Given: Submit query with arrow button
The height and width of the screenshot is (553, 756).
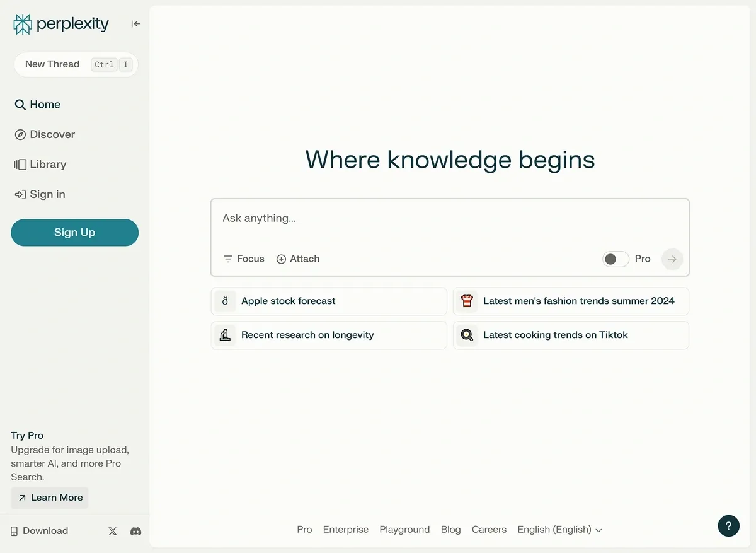Looking at the screenshot, I should click(x=672, y=259).
